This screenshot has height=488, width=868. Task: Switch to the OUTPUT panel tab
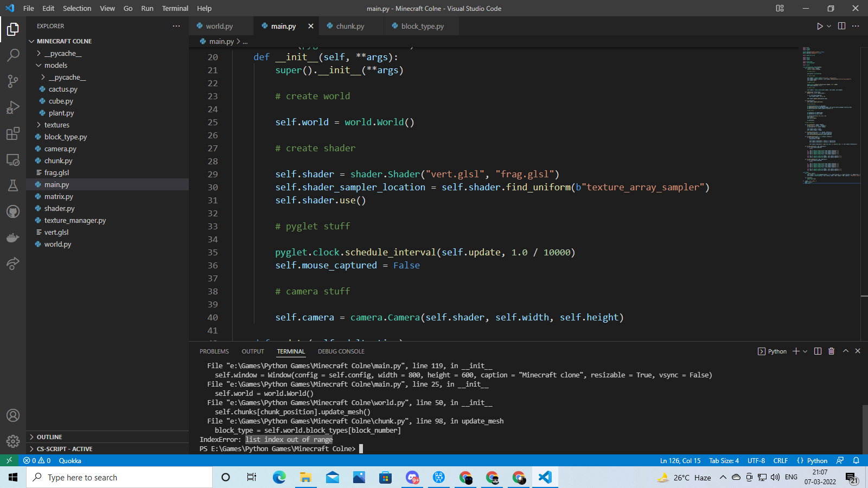253,351
